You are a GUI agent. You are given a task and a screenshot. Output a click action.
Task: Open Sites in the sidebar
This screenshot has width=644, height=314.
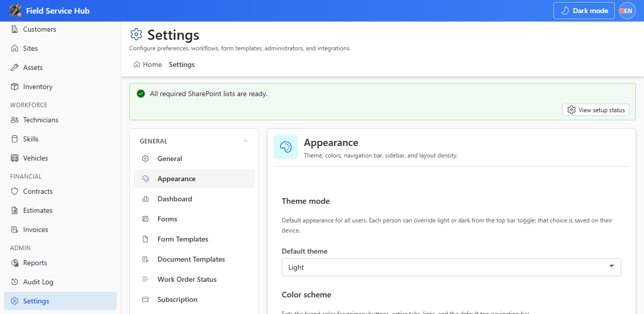[60, 48]
